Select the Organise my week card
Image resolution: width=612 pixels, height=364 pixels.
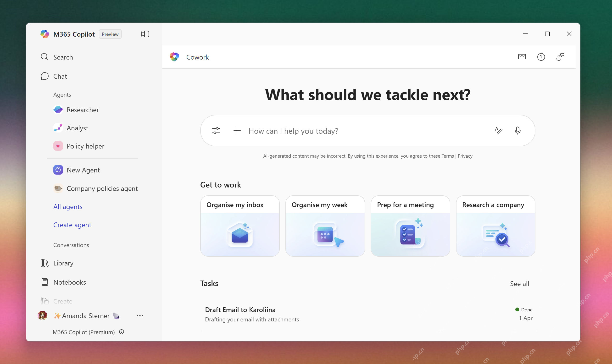pos(325,226)
